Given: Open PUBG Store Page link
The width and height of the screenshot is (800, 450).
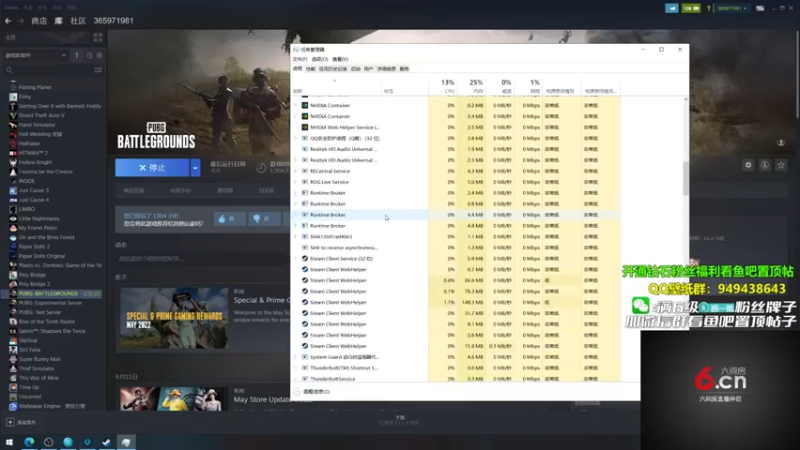Looking at the screenshot, I should [134, 190].
